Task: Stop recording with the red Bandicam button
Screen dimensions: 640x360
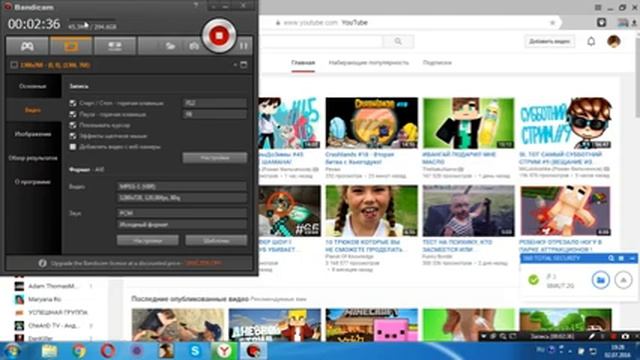Action: (219, 36)
